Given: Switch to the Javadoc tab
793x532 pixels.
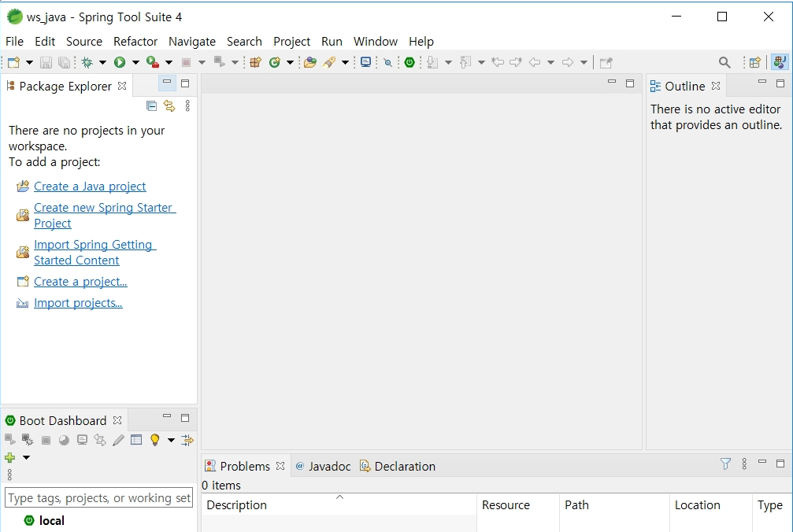Looking at the screenshot, I should [323, 467].
